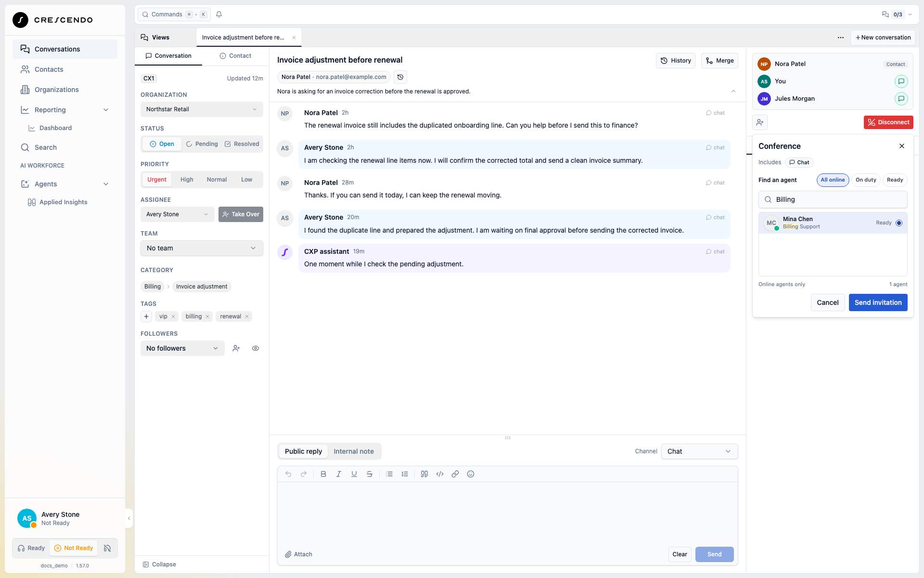Toggle Underline formatting
Image resolution: width=924 pixels, height=578 pixels.
pos(354,474)
